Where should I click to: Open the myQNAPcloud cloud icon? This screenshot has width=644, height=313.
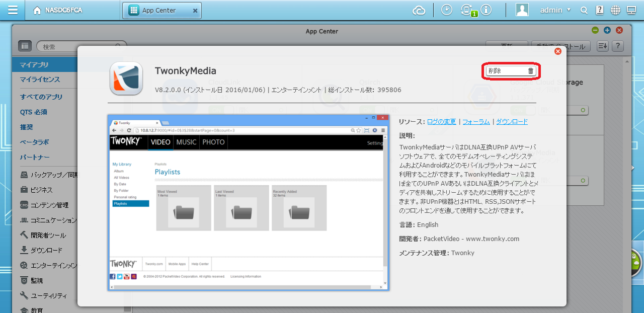pos(419,10)
